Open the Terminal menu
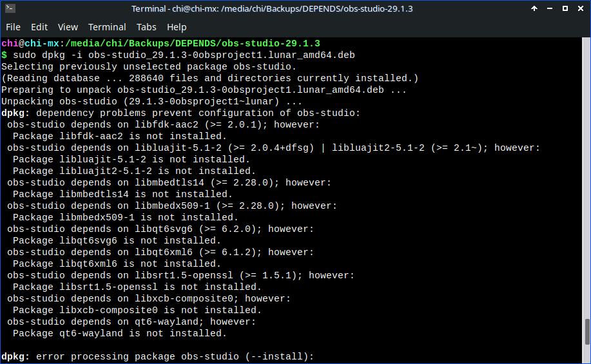Viewport: 591px width, 364px height. (107, 27)
